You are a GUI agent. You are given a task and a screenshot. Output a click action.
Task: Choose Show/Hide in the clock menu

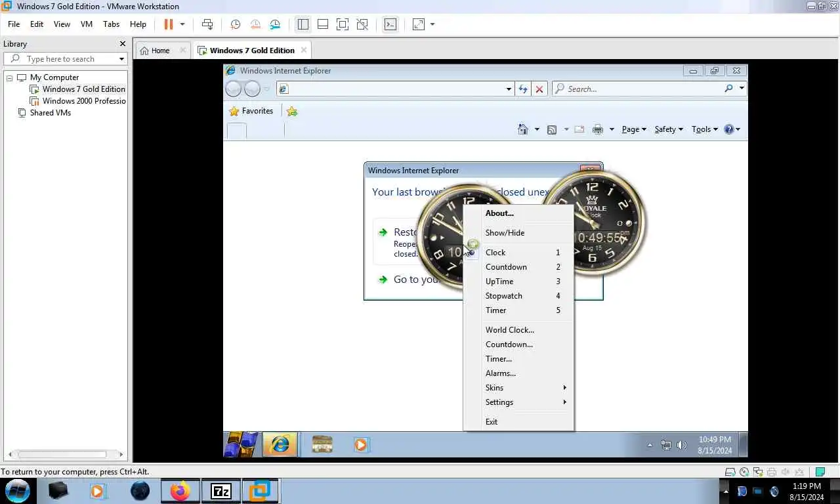coord(518,233)
